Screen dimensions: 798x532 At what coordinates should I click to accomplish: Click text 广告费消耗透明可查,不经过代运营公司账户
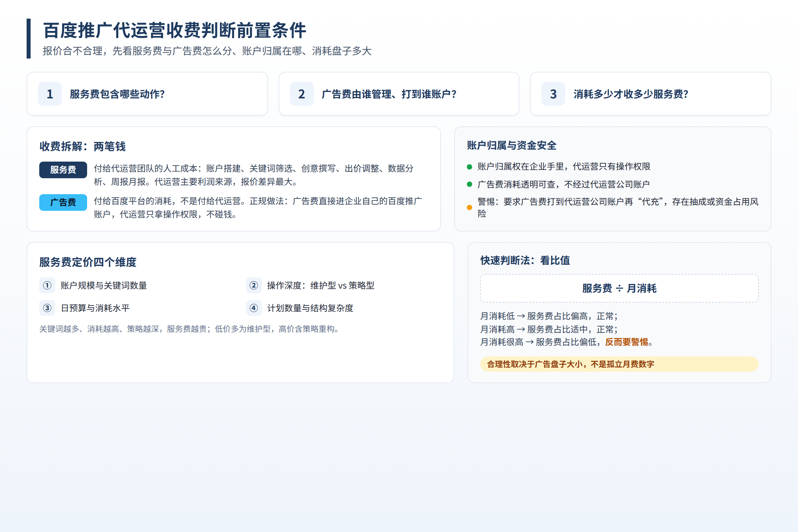[564, 184]
